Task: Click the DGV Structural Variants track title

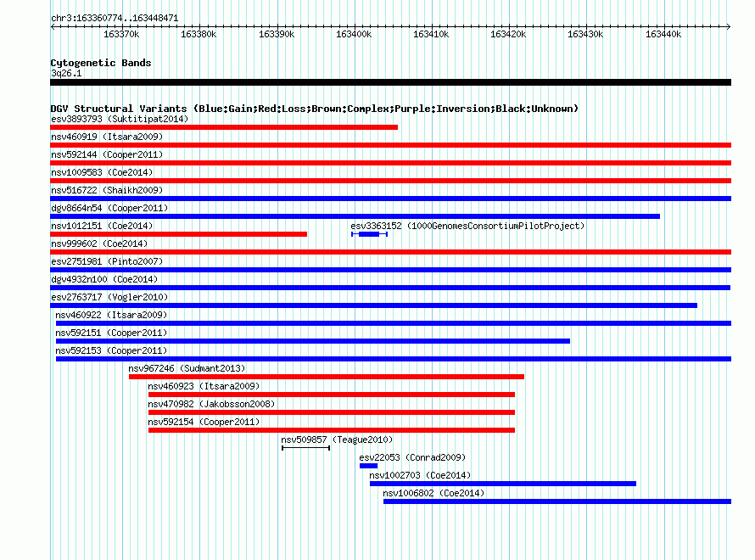Action: point(315,109)
